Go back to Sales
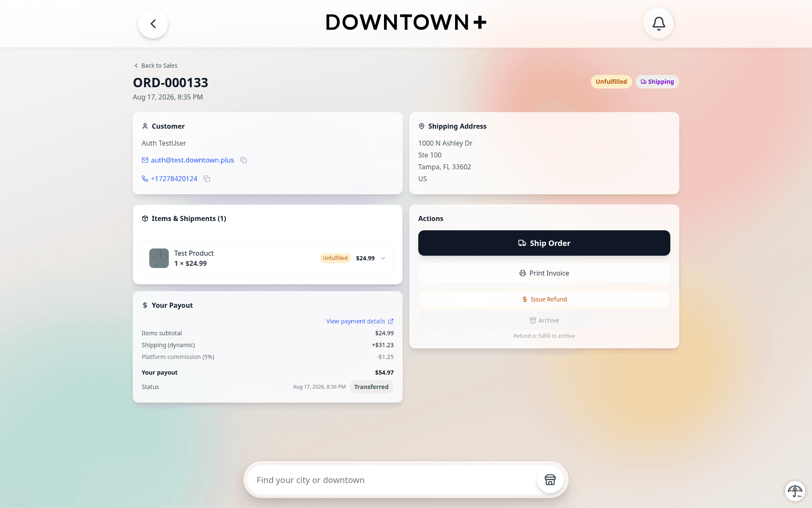 156,66
